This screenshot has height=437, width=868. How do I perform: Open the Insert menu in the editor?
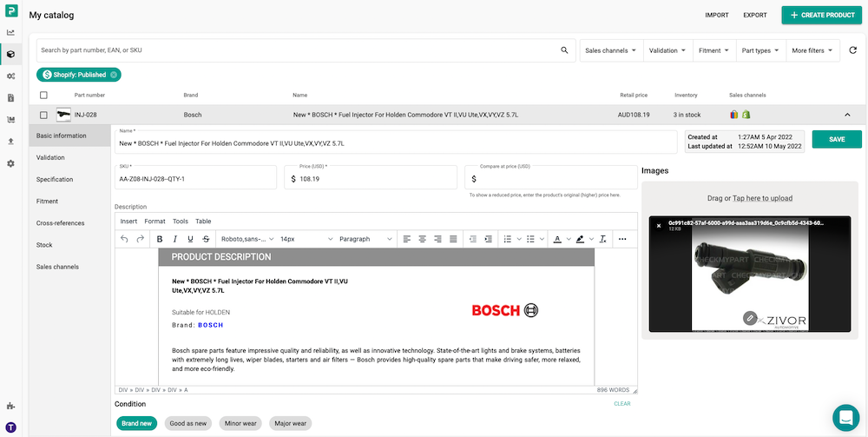pos(129,222)
